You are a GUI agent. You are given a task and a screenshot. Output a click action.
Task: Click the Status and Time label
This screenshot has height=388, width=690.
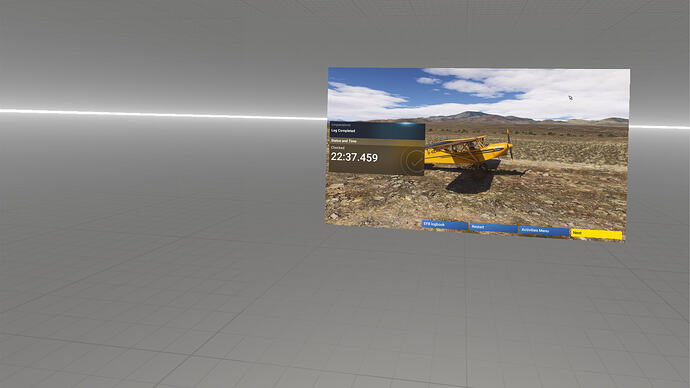[344, 141]
